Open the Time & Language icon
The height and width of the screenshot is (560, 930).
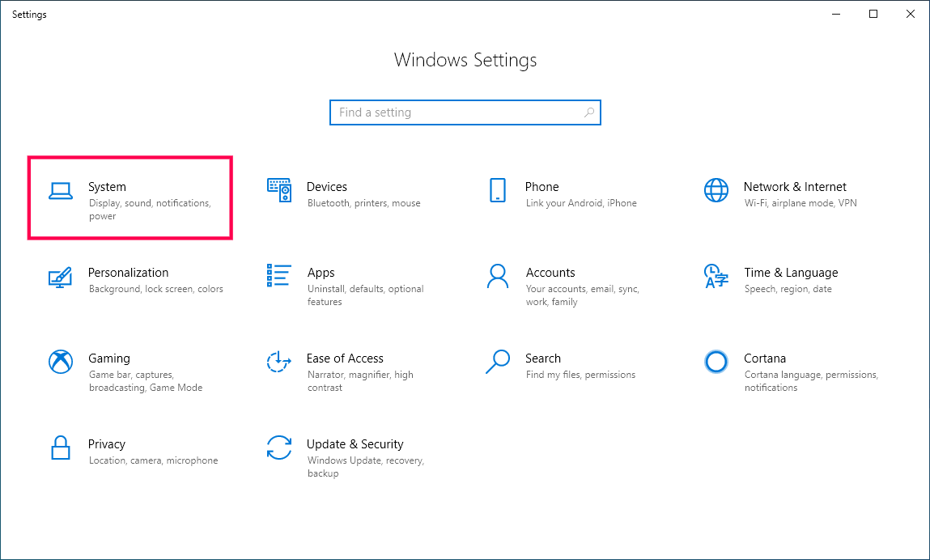point(716,277)
